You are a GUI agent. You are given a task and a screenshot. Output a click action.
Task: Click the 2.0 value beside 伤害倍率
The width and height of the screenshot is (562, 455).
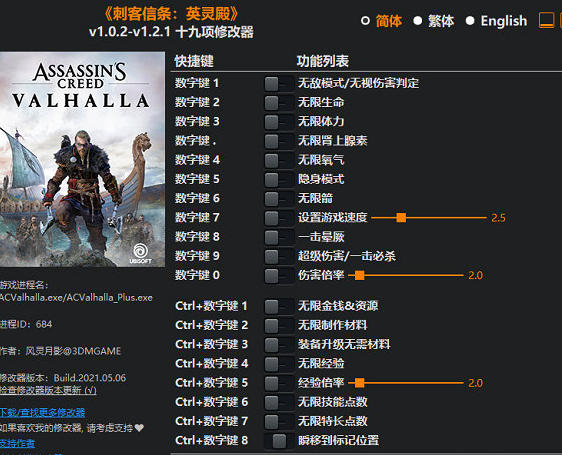click(x=476, y=275)
